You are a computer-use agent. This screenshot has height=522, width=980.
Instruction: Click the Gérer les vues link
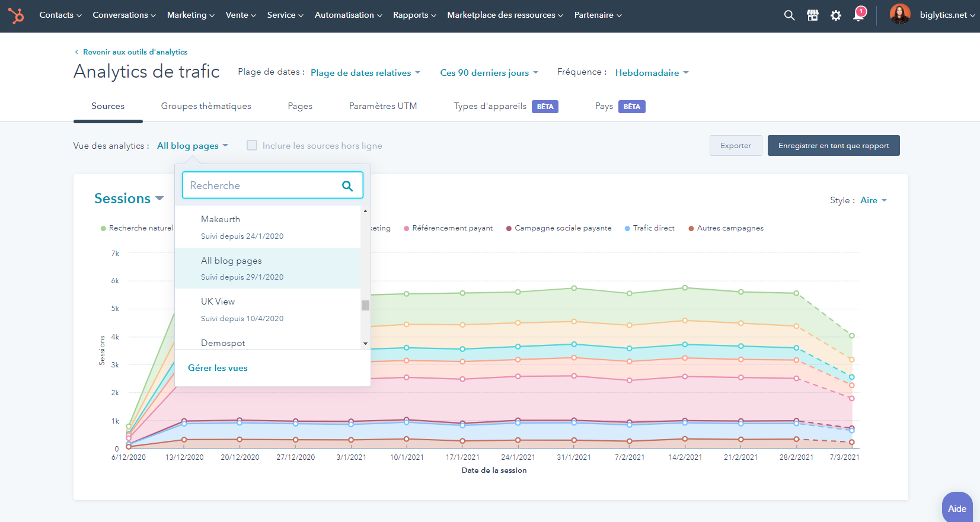pos(218,368)
